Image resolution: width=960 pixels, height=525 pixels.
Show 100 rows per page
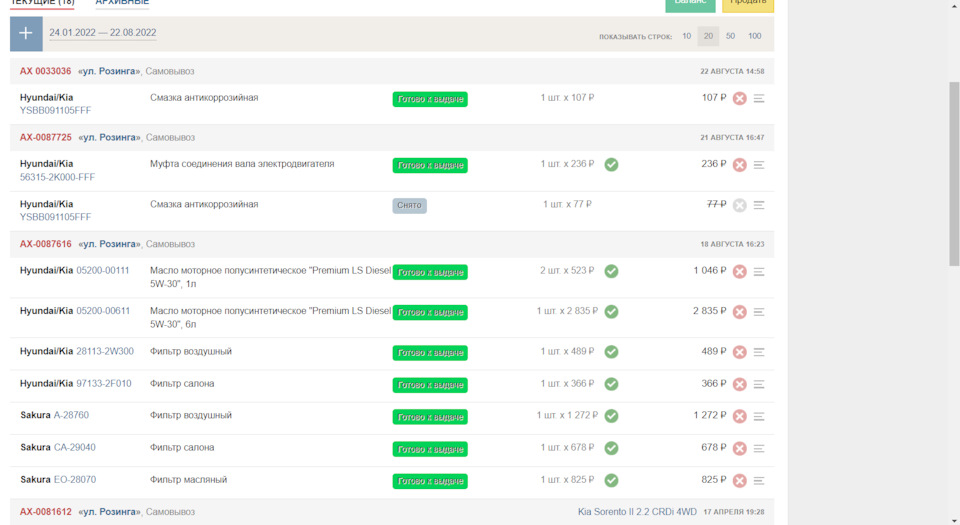(755, 36)
